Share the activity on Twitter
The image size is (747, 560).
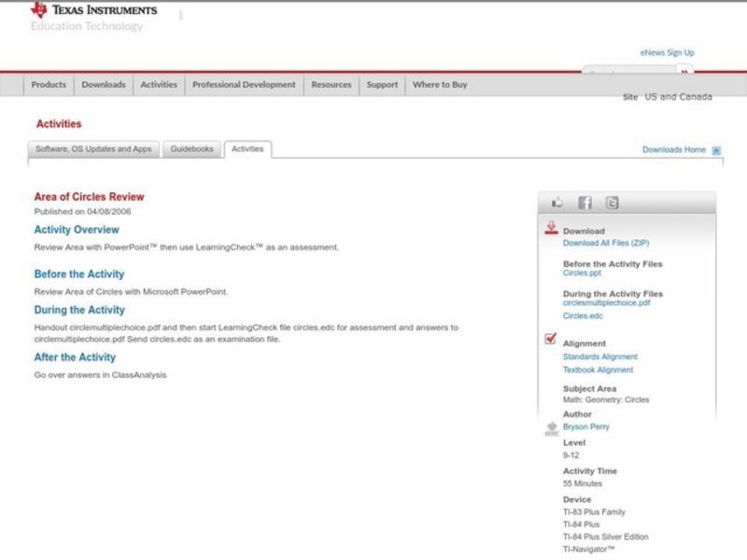[612, 203]
